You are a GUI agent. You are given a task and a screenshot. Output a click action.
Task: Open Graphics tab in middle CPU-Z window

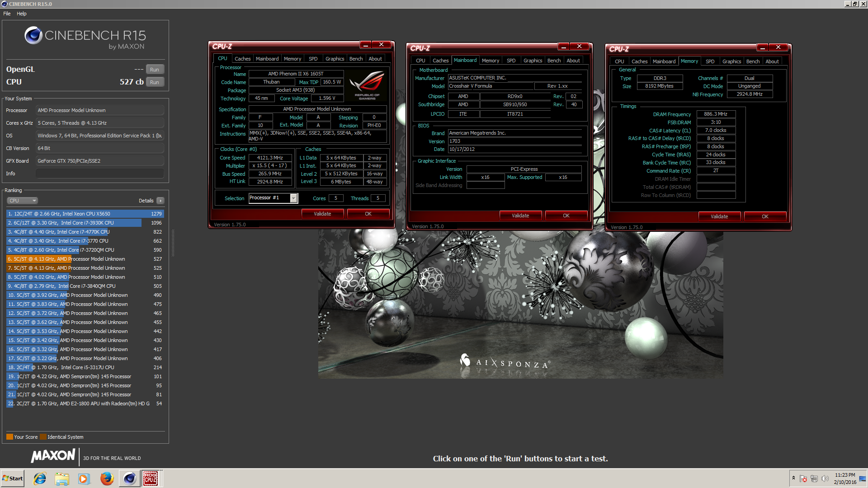tap(533, 61)
